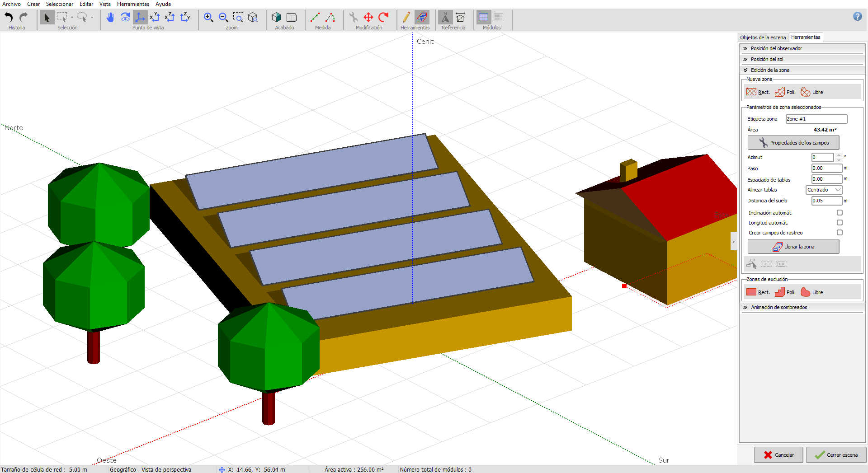Switch to perspective axes view
Image resolution: width=868 pixels, height=473 pixels.
140,17
